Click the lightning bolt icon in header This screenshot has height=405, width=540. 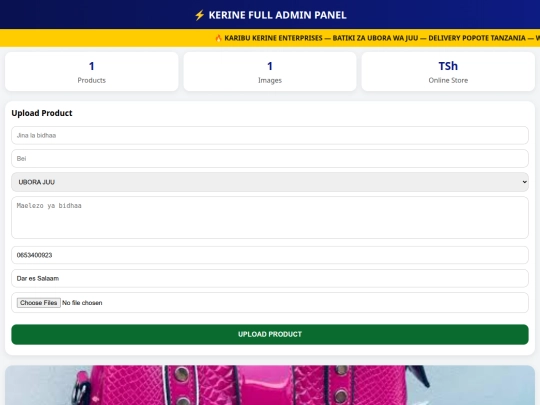tap(199, 15)
